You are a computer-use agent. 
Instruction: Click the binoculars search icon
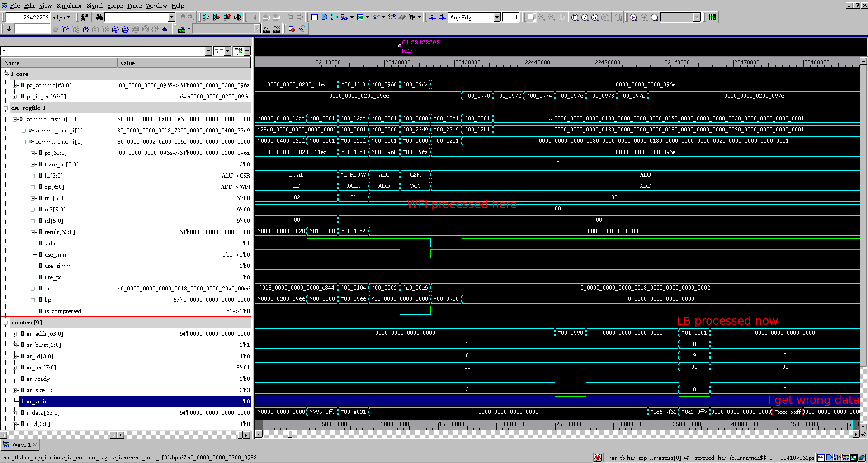pyautogui.click(x=99, y=17)
